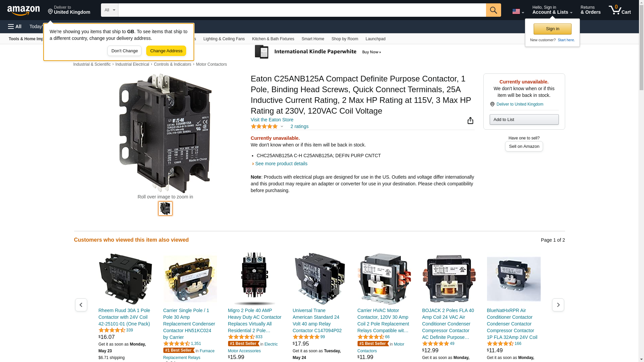This screenshot has width=644, height=362.
Task: Open the search category All dropdown
Action: [x=109, y=10]
